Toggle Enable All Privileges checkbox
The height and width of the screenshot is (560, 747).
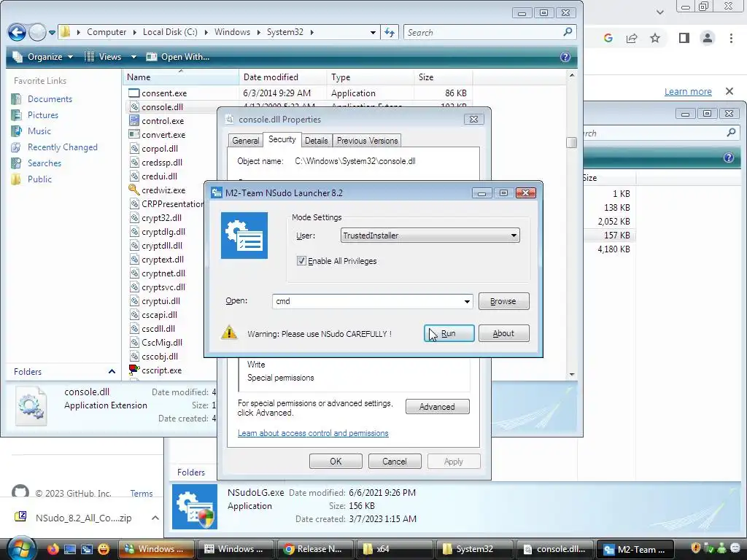(301, 261)
